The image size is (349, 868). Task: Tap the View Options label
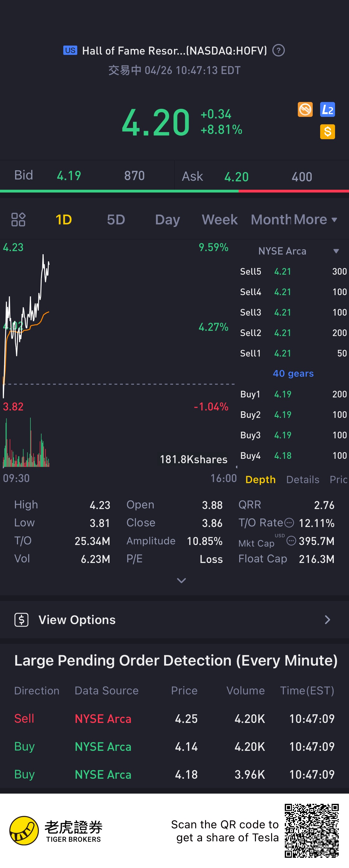pos(77,619)
